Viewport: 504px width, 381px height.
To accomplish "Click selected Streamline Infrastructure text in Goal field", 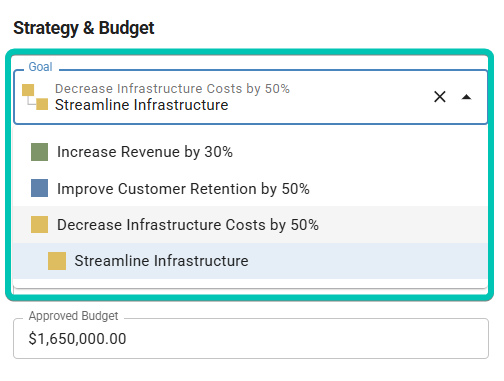I will [x=142, y=105].
